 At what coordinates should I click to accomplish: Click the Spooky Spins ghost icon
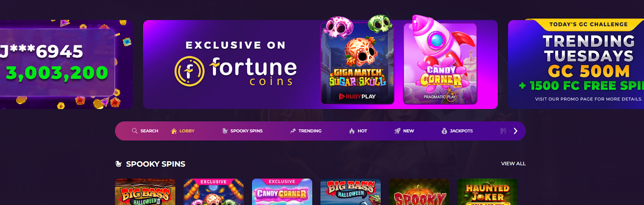click(225, 131)
